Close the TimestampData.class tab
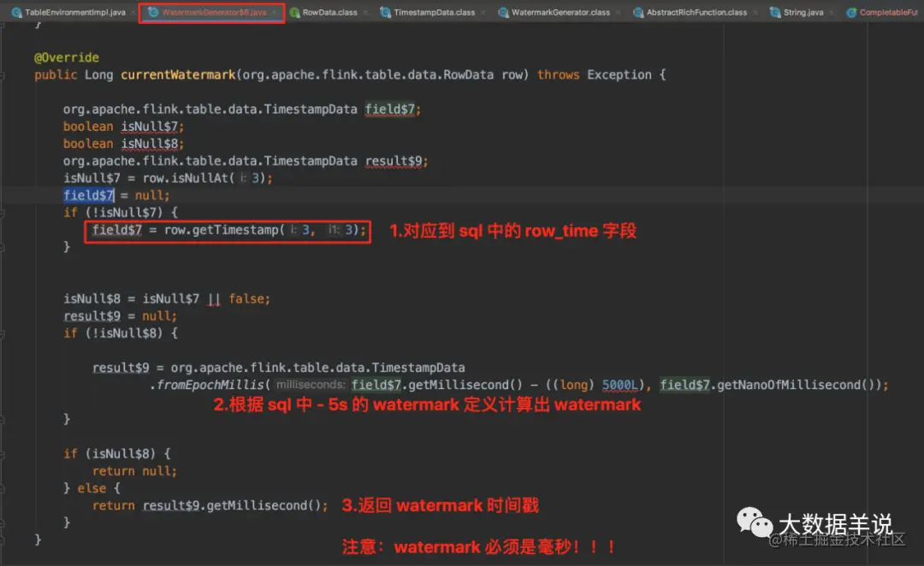 point(483,12)
